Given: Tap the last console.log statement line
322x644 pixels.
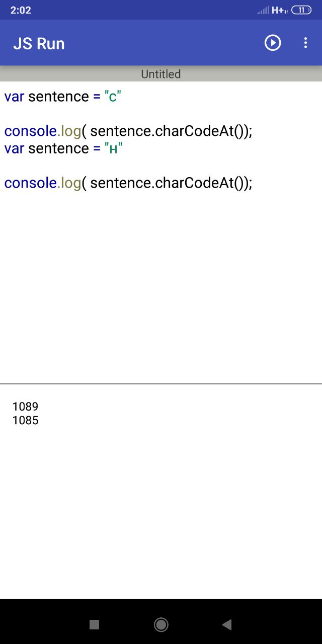Looking at the screenshot, I should pos(128,183).
